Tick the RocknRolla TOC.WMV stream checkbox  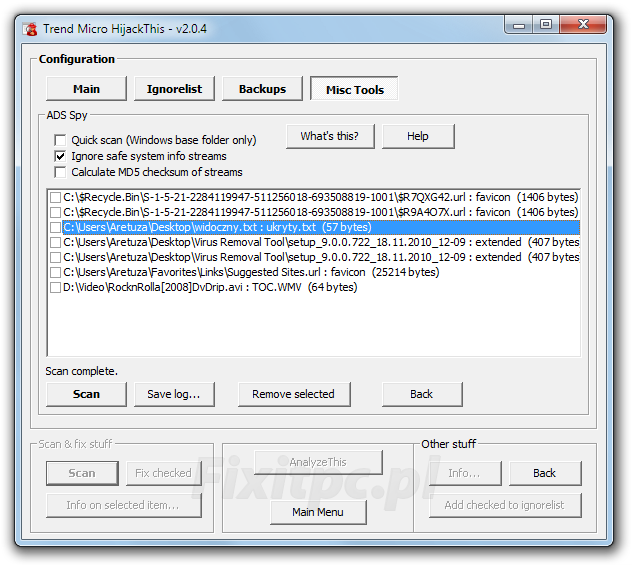(55, 287)
